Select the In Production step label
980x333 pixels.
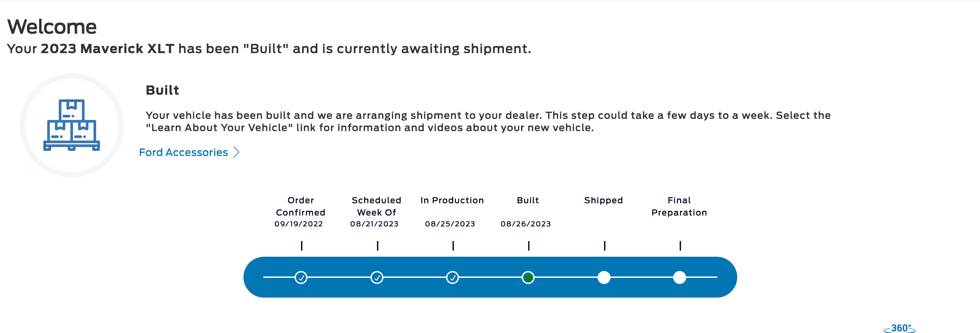coord(452,200)
